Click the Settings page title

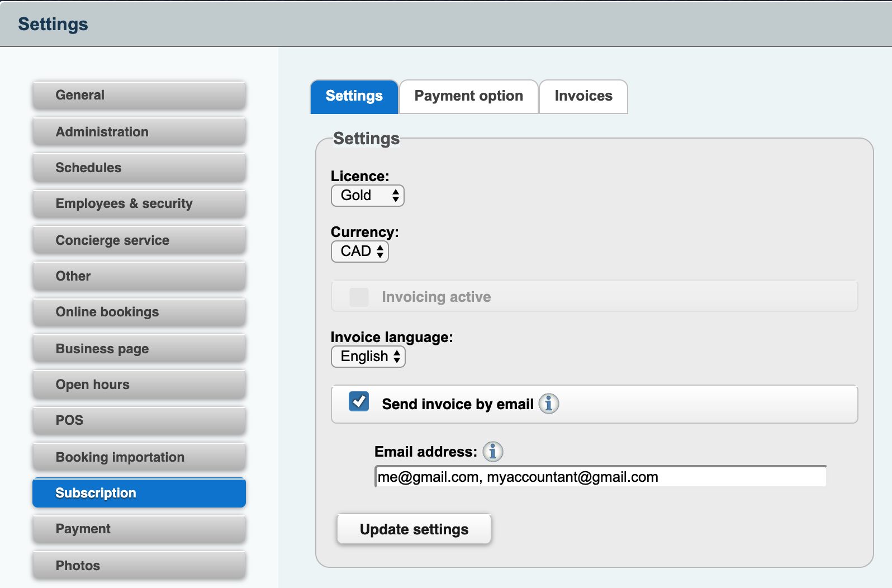pos(53,24)
